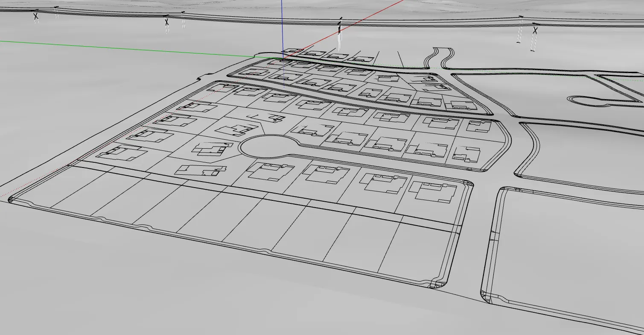Select the leftmost X-marked utility pole

(36, 17)
